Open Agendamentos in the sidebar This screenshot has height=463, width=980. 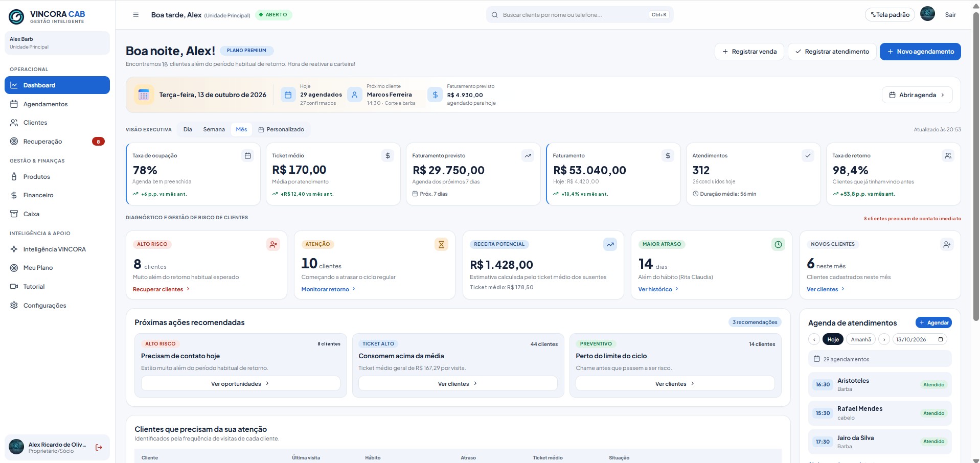[57, 104]
